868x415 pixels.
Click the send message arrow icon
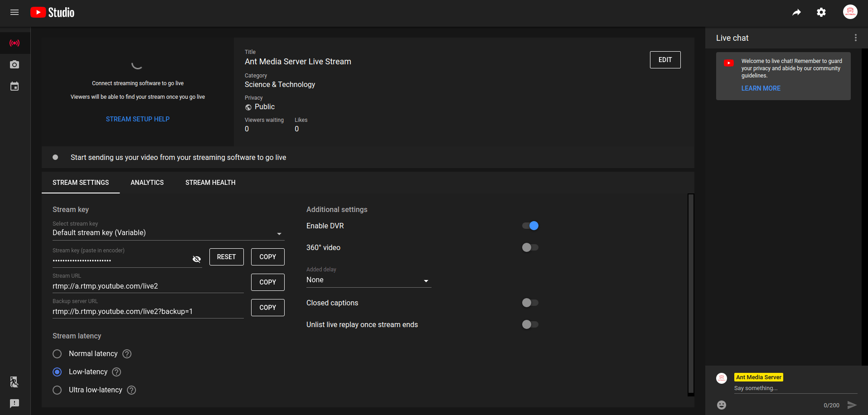coord(852,405)
